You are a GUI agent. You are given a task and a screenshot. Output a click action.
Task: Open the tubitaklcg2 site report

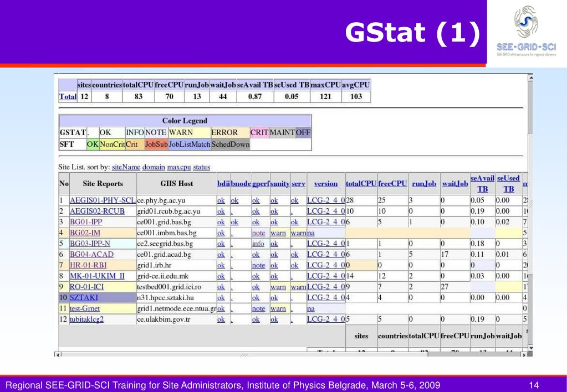pyautogui.click(x=87, y=319)
